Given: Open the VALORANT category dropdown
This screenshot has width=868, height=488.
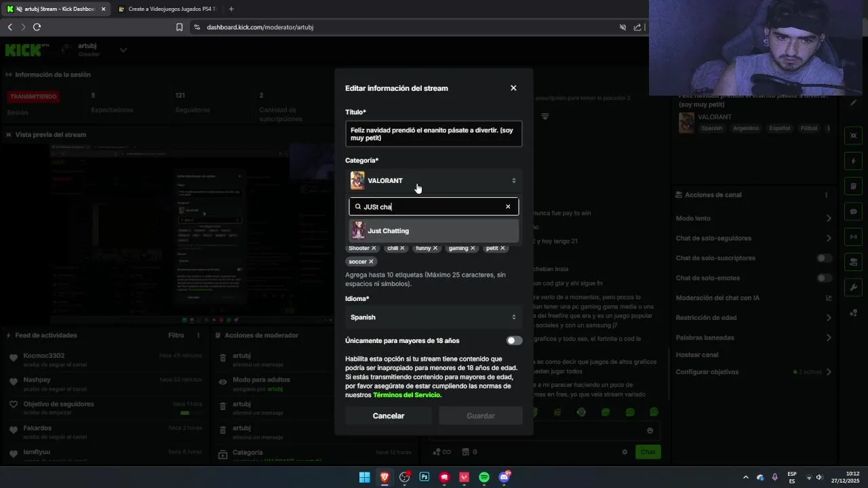Looking at the screenshot, I should pos(433,180).
